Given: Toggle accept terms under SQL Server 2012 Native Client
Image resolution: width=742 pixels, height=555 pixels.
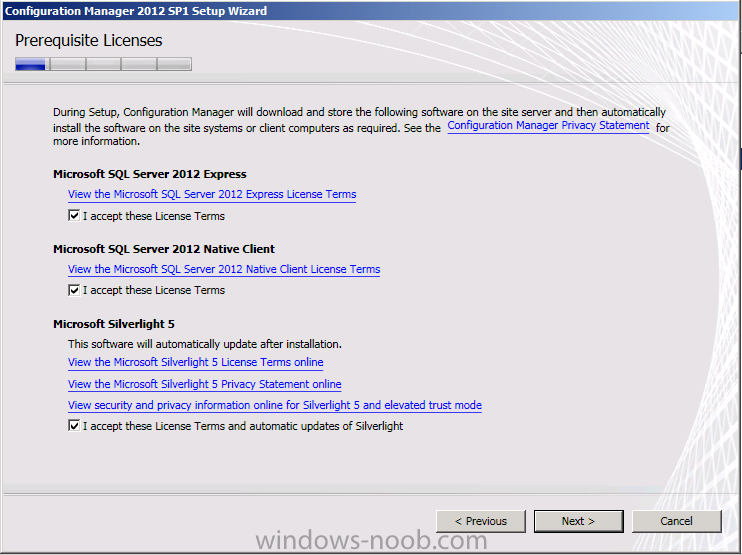Looking at the screenshot, I should (74, 290).
